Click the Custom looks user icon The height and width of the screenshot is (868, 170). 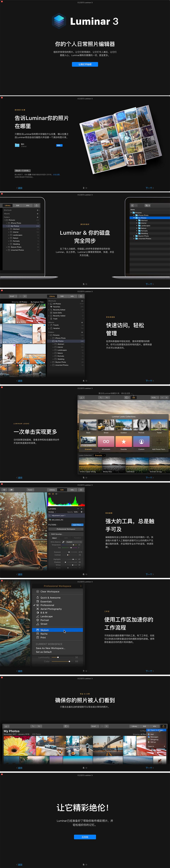(141, 441)
